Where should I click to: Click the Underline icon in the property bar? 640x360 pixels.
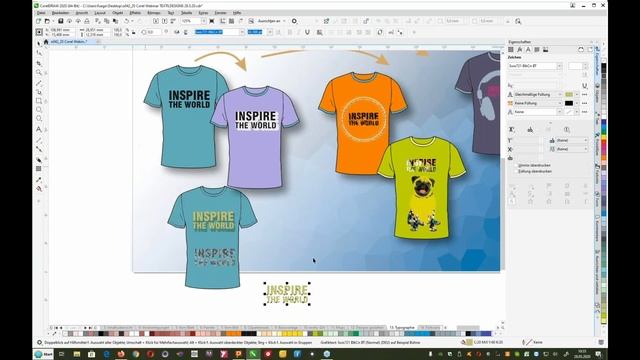(x=307, y=32)
